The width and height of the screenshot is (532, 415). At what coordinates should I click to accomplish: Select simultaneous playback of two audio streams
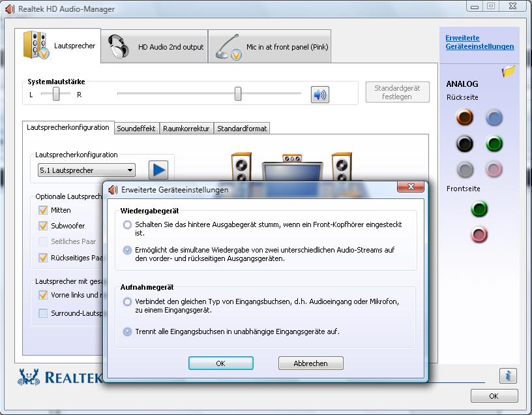click(127, 251)
